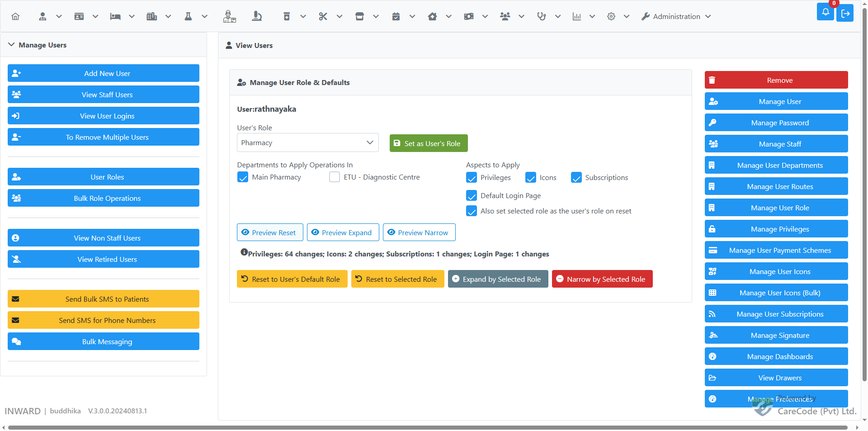Expand chevron next to calendar check icon
The height and width of the screenshot is (431, 868).
[412, 17]
